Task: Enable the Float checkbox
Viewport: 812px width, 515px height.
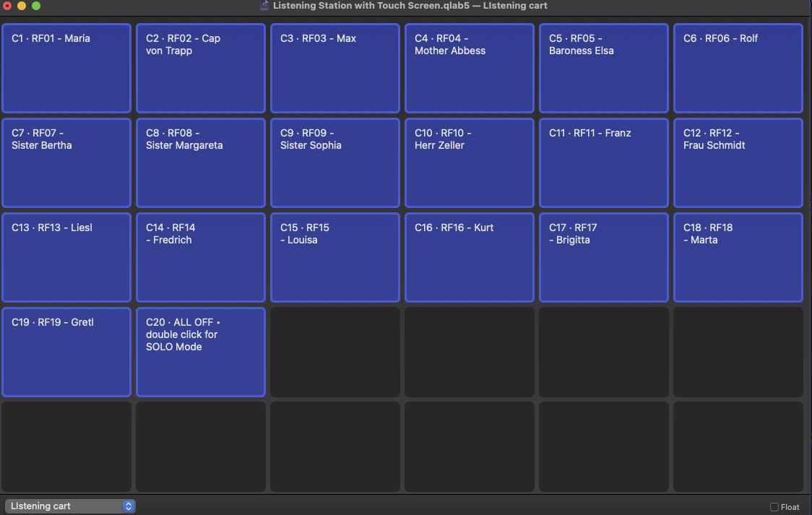Action: click(x=774, y=507)
